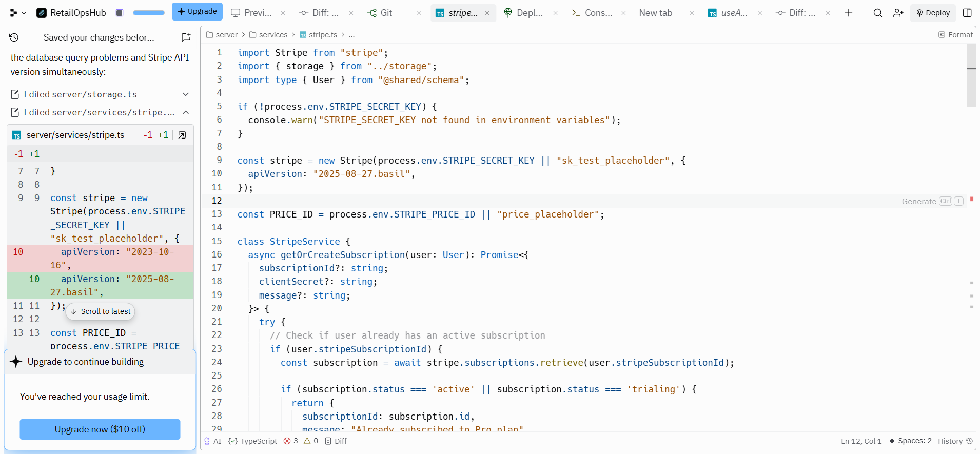Switch to the New tab

[x=655, y=13]
